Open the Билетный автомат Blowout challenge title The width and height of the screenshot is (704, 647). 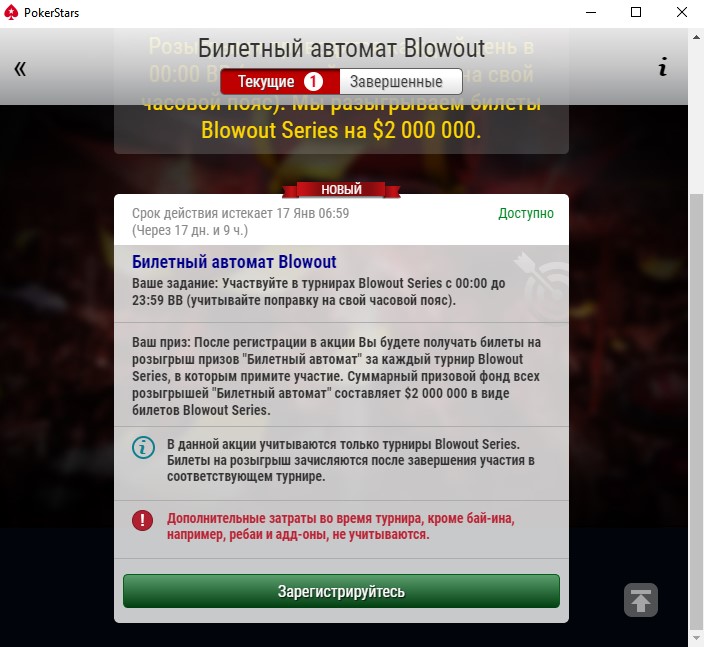point(234,261)
